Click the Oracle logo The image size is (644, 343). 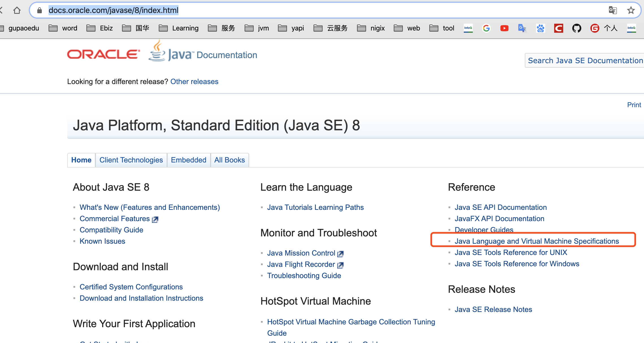pos(103,54)
